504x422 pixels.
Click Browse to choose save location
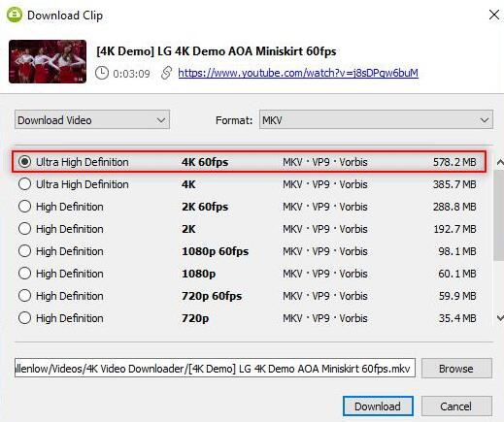(x=456, y=369)
